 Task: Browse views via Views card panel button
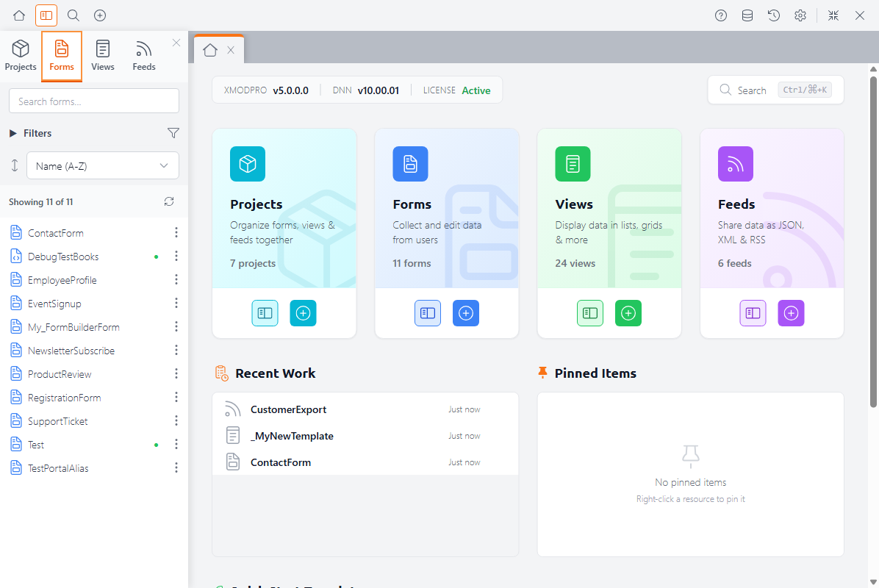point(589,313)
